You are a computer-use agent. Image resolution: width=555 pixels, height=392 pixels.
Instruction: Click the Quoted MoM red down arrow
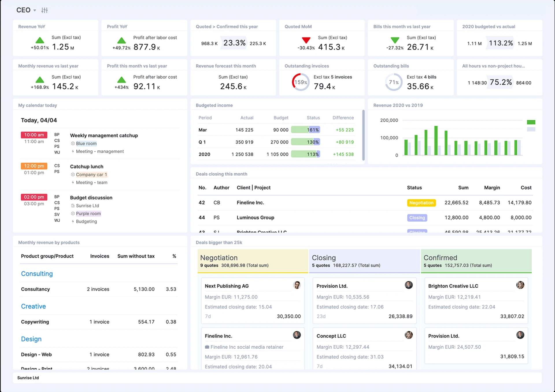(x=306, y=40)
